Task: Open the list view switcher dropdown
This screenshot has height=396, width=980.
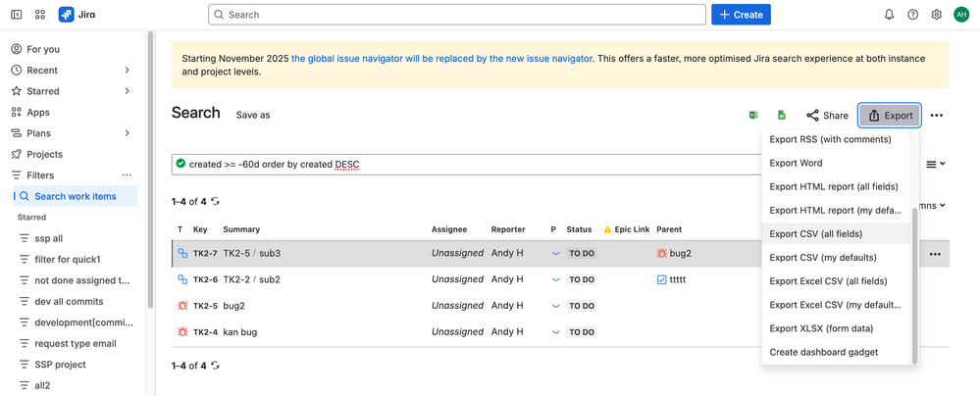Action: tap(936, 165)
